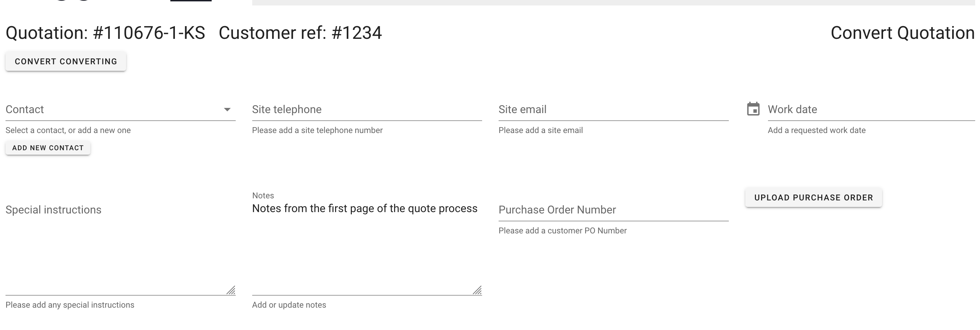Click the Customer ref #1234 text
The width and height of the screenshot is (980, 330).
click(x=300, y=33)
